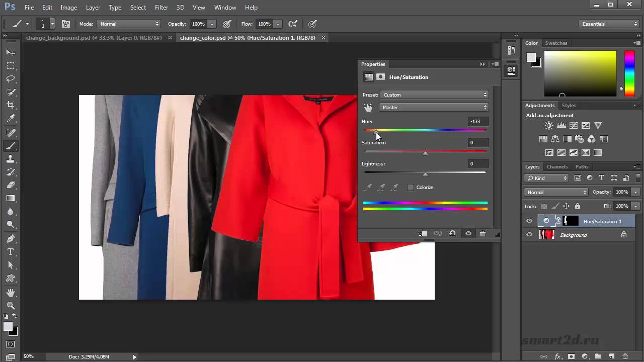Select the Move tool

11,53
